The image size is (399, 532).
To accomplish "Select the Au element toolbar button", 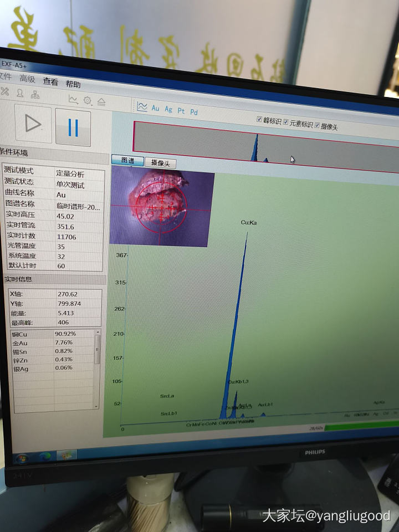I will [x=155, y=108].
